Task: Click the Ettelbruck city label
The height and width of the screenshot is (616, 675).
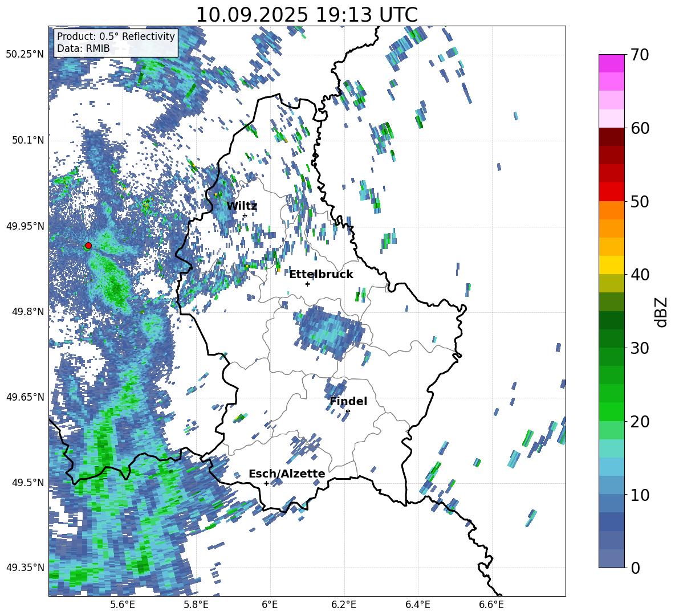Action: click(x=321, y=275)
